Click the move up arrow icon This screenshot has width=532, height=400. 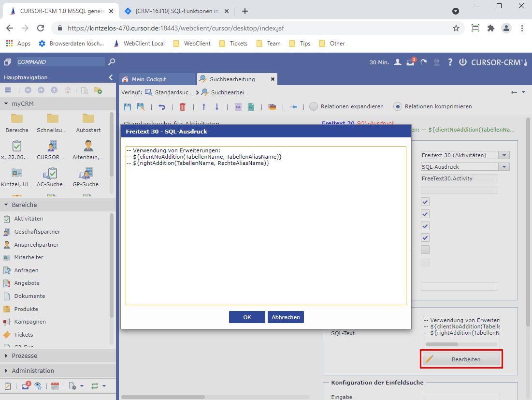pos(203,107)
